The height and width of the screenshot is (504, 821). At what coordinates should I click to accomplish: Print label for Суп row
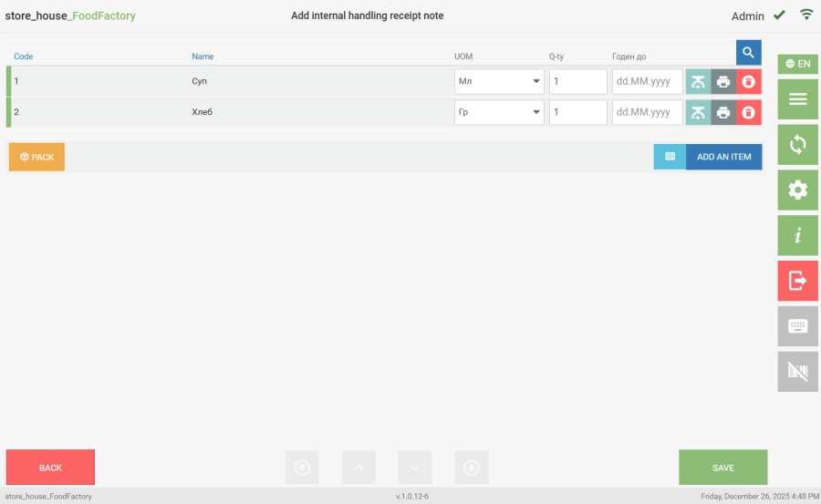[x=723, y=82]
